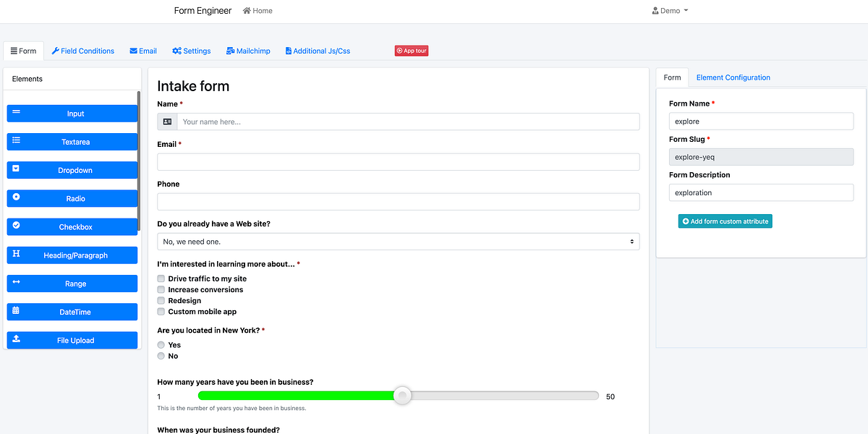Click the Input element icon
The image size is (868, 434).
[16, 111]
